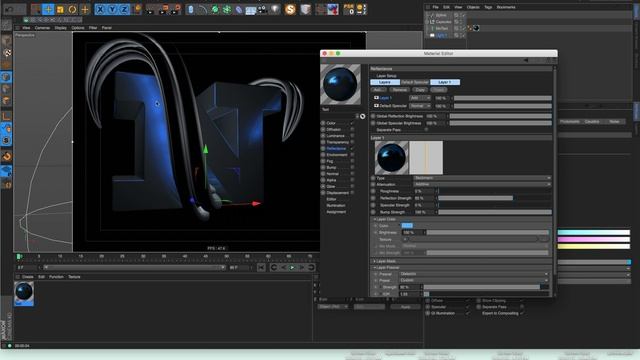Click the Model mode icon in left sidebar
Screen dimensions: 640x360
pos(7,40)
